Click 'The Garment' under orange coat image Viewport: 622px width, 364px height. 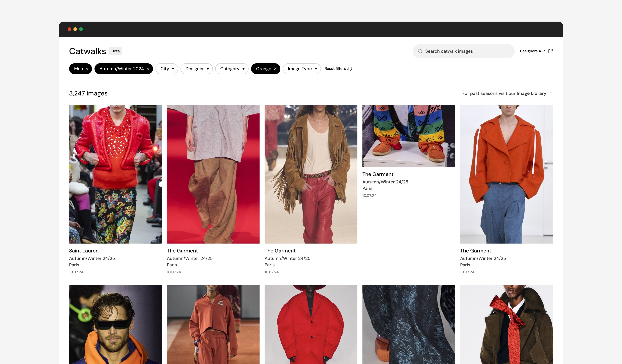(x=475, y=251)
